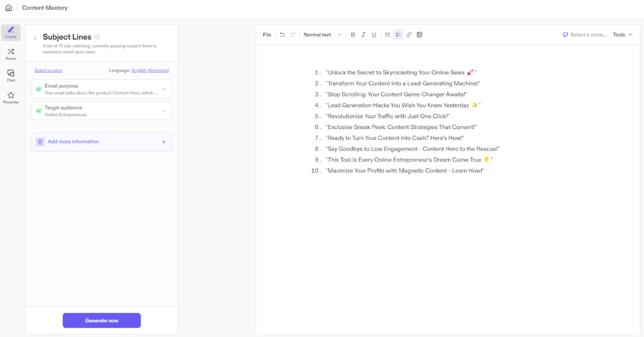Screen dimensions: 644x337
Task: Click subject line "Ready to Turn Your Content into Cash"
Action: (395, 138)
